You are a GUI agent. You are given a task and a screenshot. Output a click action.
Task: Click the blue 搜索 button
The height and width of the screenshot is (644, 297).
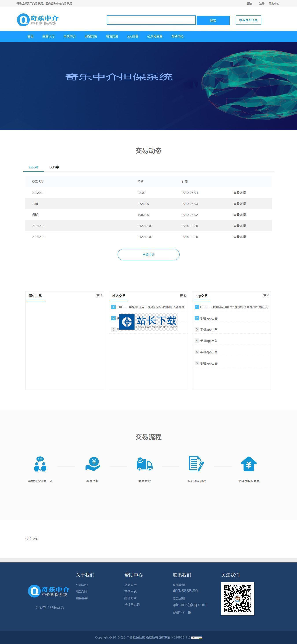pos(213,21)
